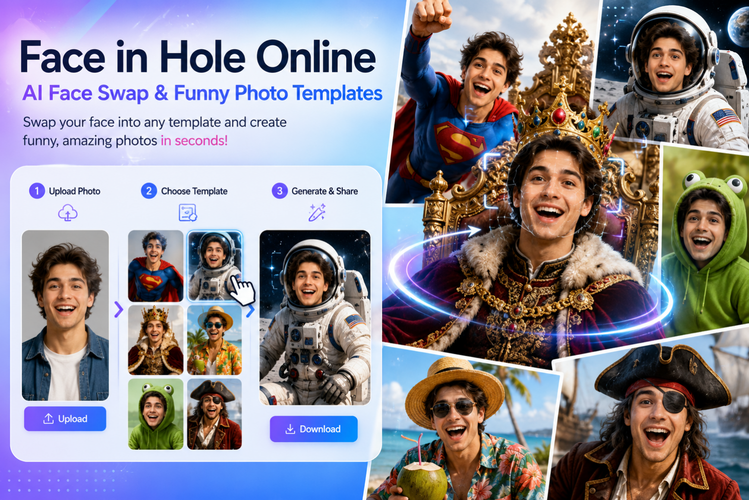The width and height of the screenshot is (749, 500).
Task: Click the "Choose Template" step label
Action: (x=194, y=191)
